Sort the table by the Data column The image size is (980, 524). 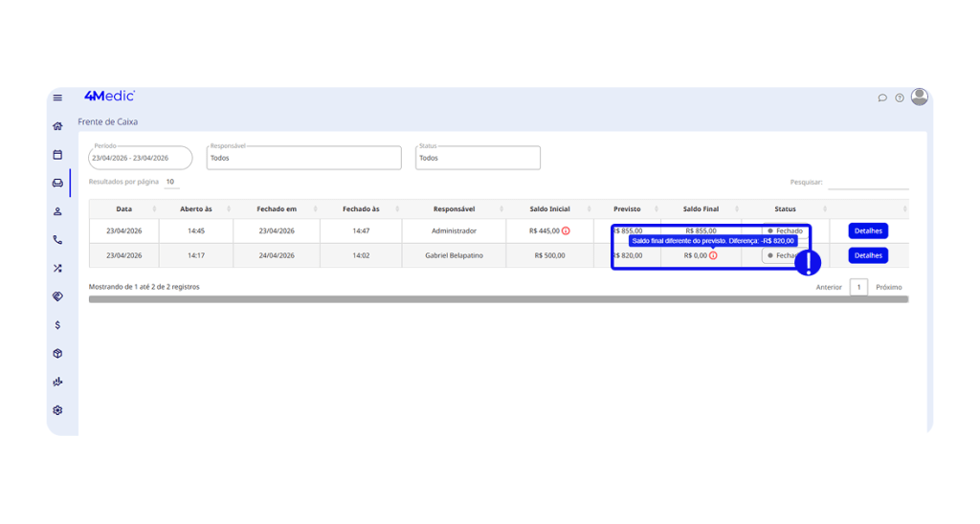pyautogui.click(x=124, y=208)
